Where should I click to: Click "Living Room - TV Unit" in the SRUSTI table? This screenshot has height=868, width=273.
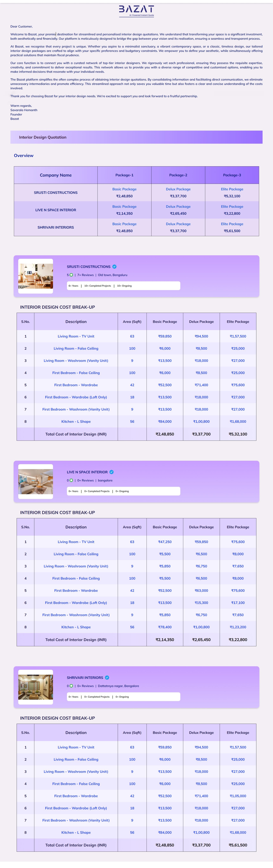coord(76,336)
